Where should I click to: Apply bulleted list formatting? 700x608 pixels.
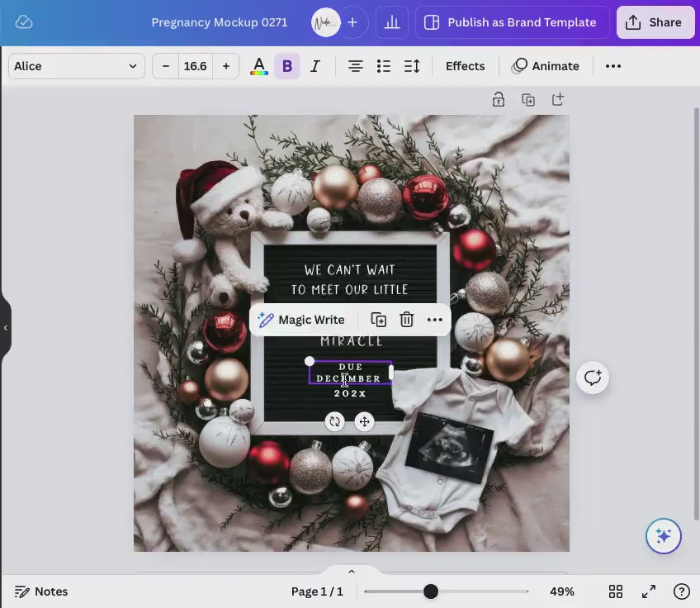click(x=383, y=66)
